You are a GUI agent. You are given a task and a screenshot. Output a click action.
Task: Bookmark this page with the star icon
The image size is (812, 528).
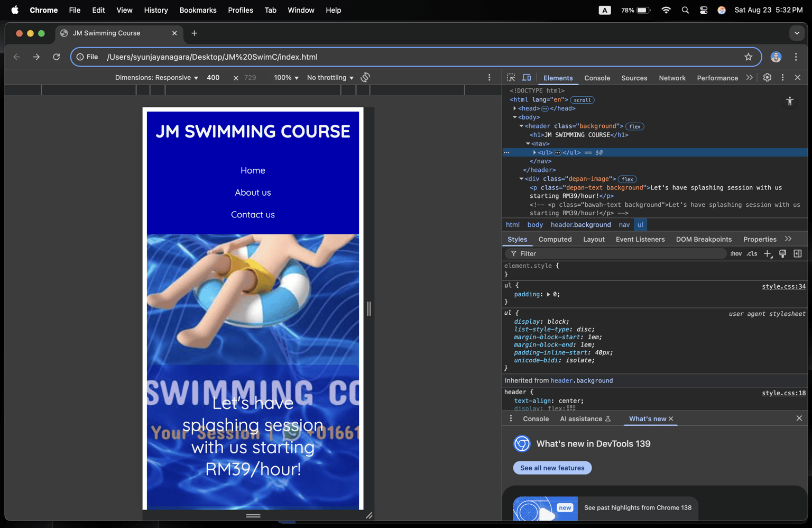(749, 57)
